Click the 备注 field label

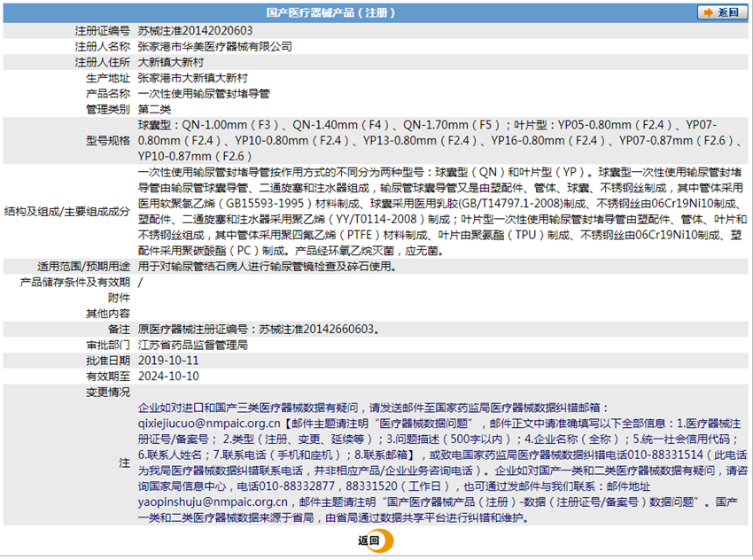pos(119,330)
